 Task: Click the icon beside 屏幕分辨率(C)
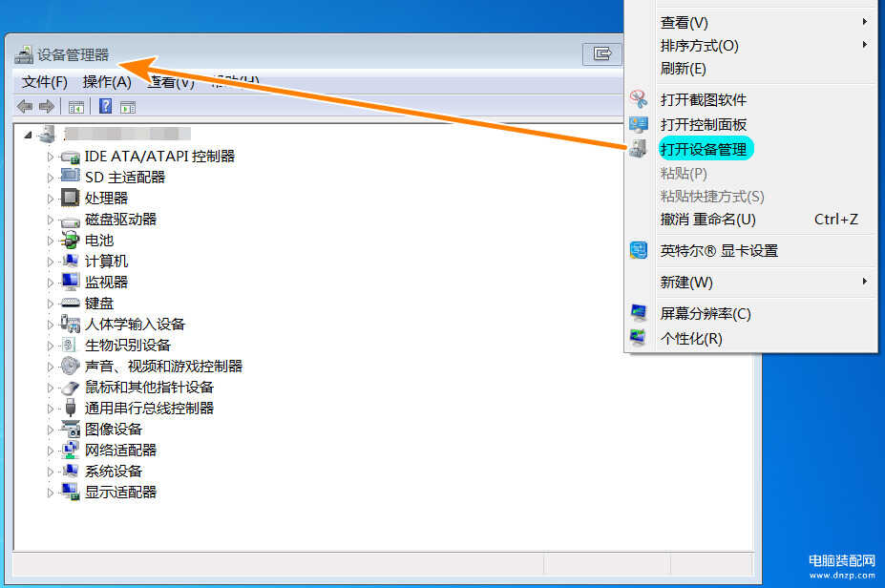point(639,313)
